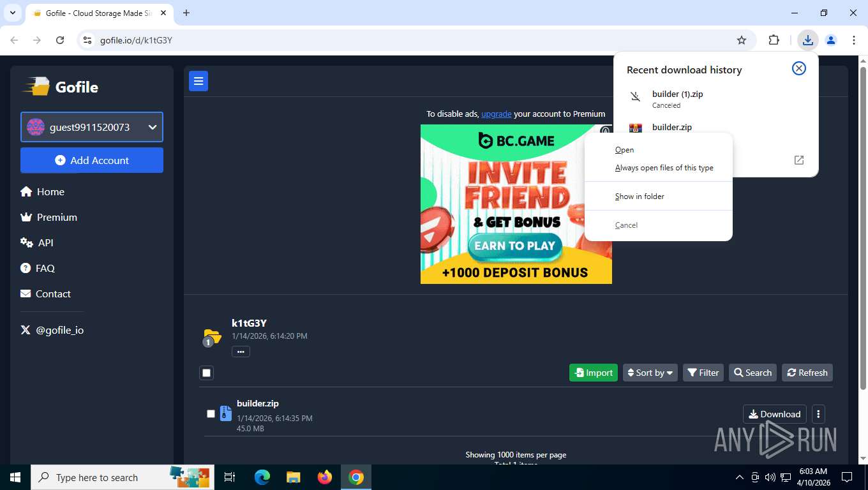
Task: Open the Filter button
Action: click(703, 373)
